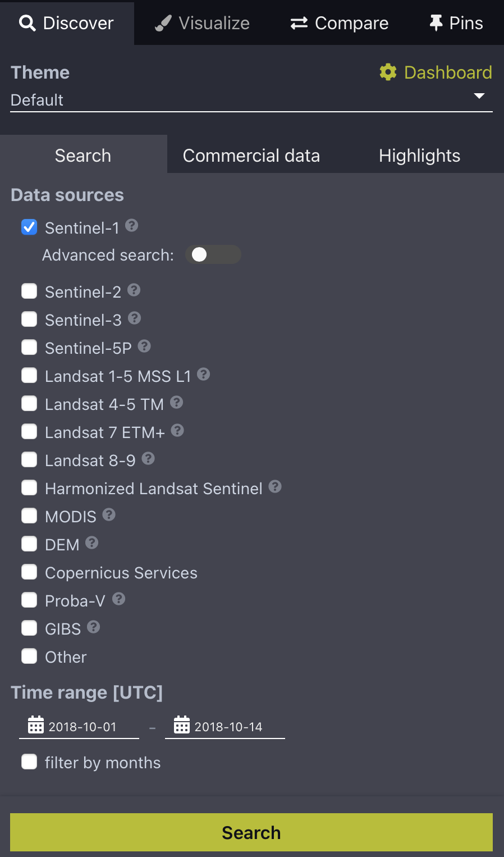Open the Commercial data tab
Screen dimensions: 504x857
[x=251, y=156]
